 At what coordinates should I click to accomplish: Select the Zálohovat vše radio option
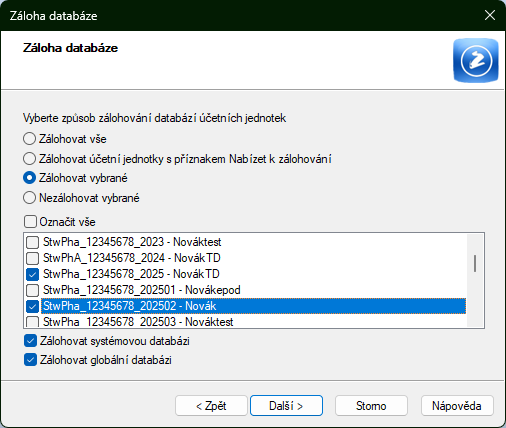click(x=29, y=139)
